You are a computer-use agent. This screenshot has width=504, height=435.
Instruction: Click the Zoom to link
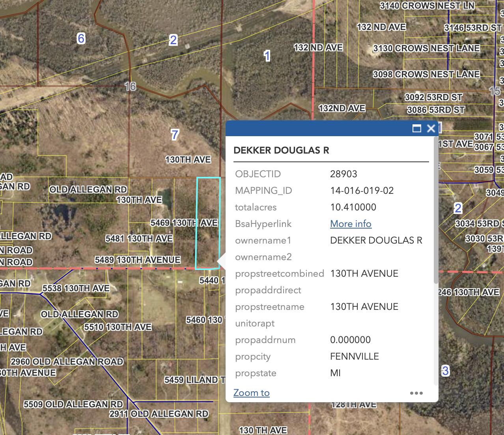coord(251,393)
